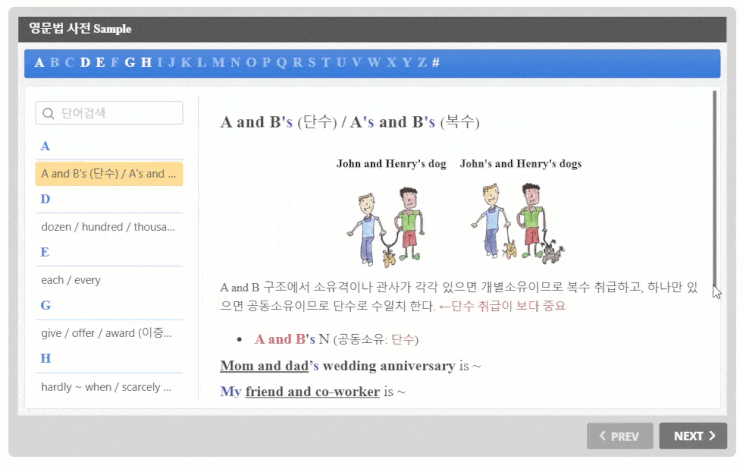Jump to letter O in alphabet bar
Viewport: 743px width, 466px height.
point(251,63)
